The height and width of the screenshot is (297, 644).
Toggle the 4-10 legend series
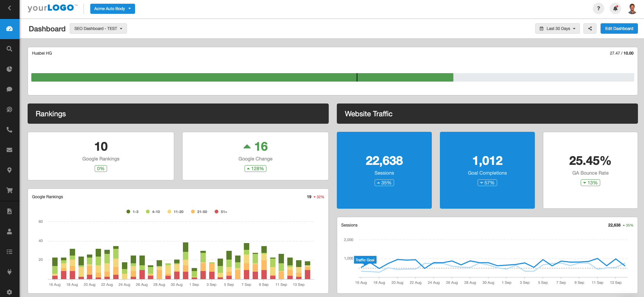(x=153, y=212)
